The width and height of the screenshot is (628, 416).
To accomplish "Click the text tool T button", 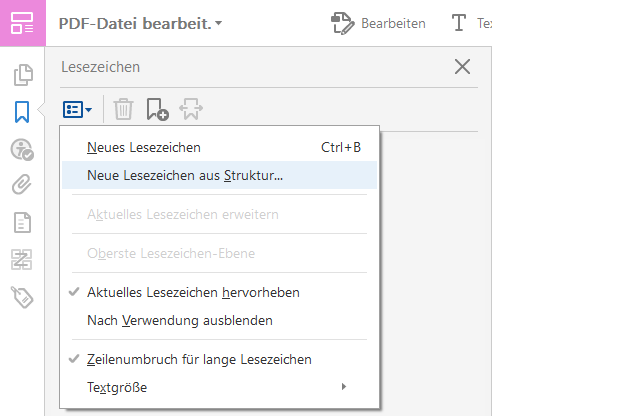I will [x=461, y=23].
